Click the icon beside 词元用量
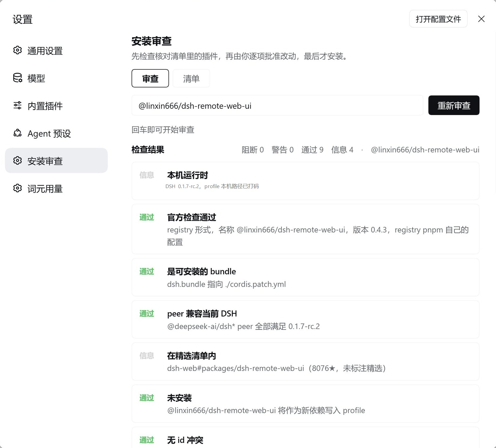 tap(17, 188)
